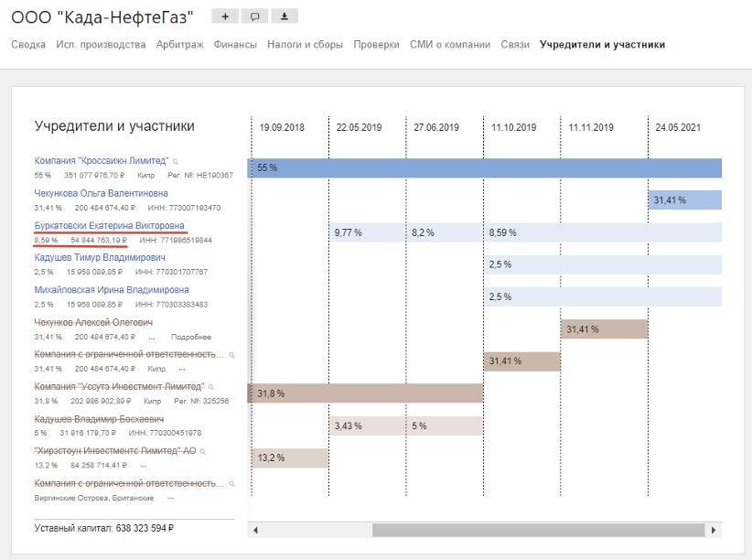Viewport: 752px width, 560px height.
Task: Click the download icon near ООО "Када-НефтеГаз"
Action: click(284, 16)
